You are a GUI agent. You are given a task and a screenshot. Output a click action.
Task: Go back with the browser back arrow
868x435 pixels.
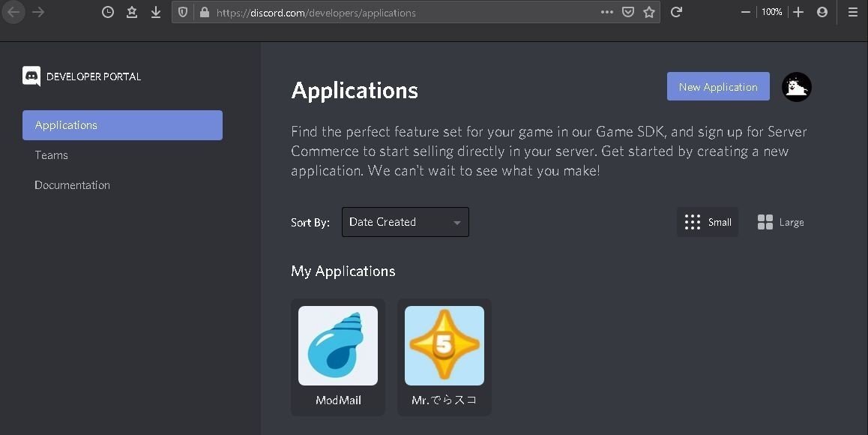point(13,12)
